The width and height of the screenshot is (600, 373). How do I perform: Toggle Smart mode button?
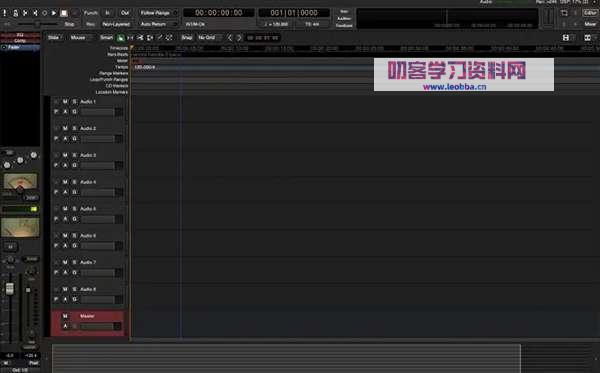(106, 37)
